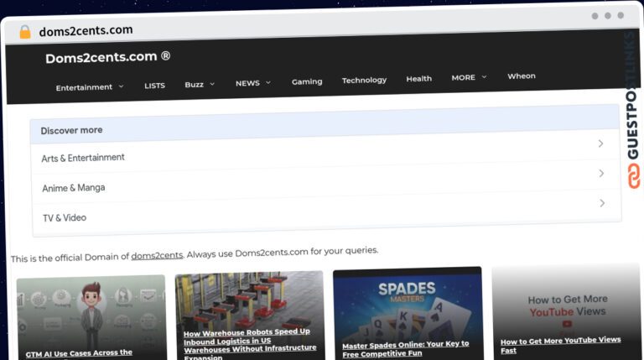Read How to Get More YouTube Views
Image resolution: width=644 pixels, height=360 pixels.
561,345
